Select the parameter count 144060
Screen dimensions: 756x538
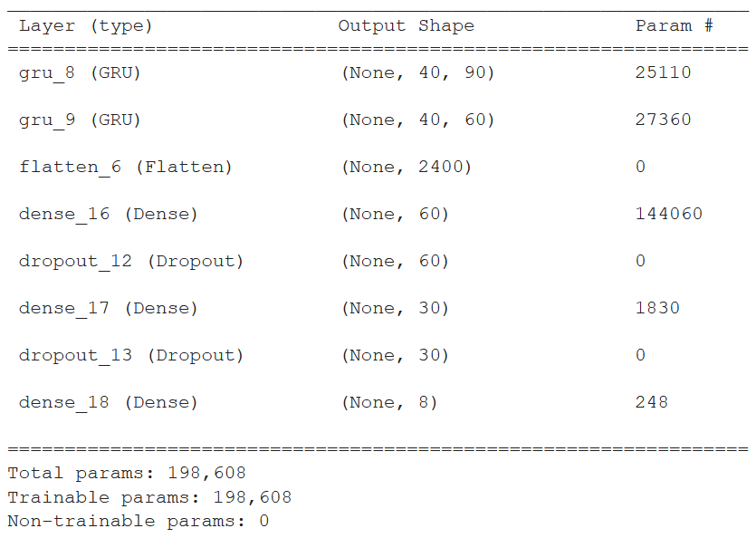[x=668, y=214]
